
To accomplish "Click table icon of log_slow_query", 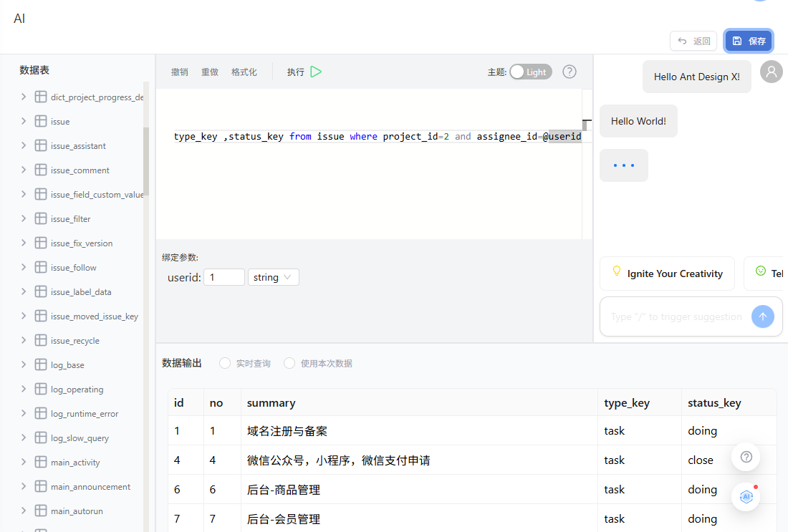I will click(41, 438).
